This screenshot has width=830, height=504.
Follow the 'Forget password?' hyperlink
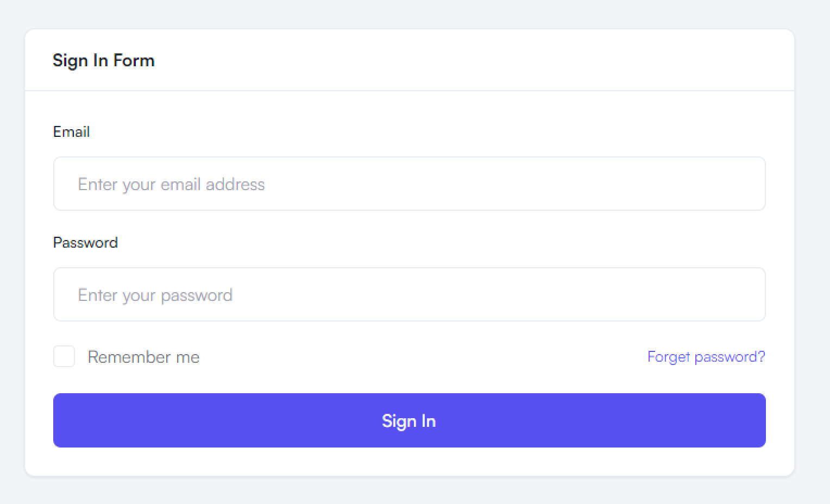pos(706,357)
